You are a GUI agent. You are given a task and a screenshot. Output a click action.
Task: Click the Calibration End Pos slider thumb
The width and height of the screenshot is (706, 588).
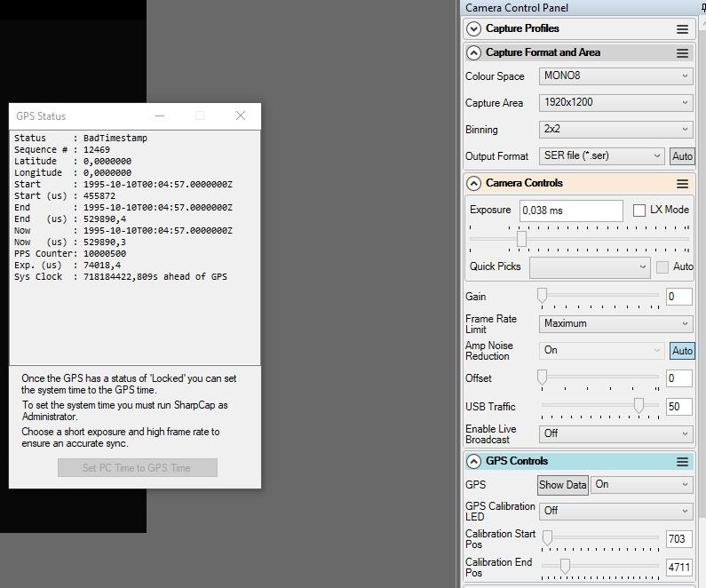565,566
